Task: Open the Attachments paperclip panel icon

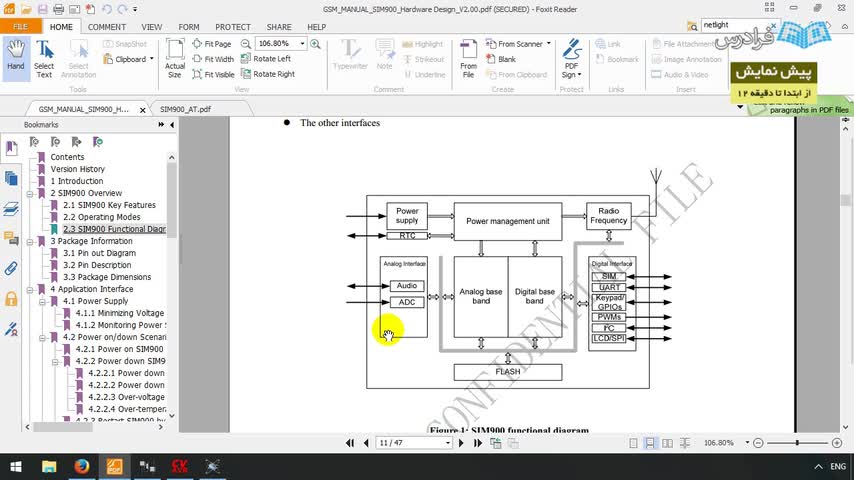Action: [x=11, y=268]
